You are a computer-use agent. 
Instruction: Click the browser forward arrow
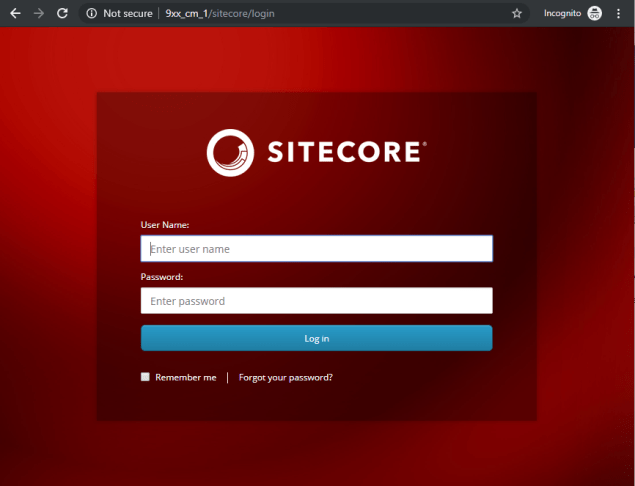pyautogui.click(x=39, y=13)
